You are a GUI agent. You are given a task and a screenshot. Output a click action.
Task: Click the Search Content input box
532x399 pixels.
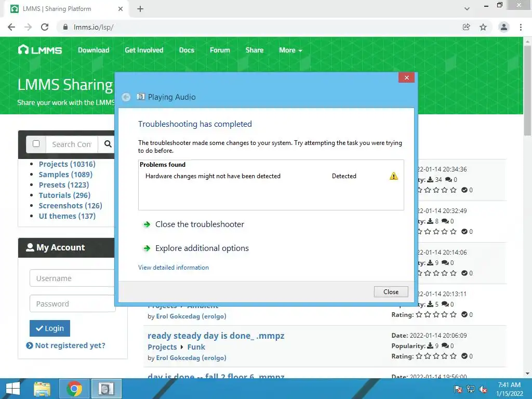click(72, 144)
